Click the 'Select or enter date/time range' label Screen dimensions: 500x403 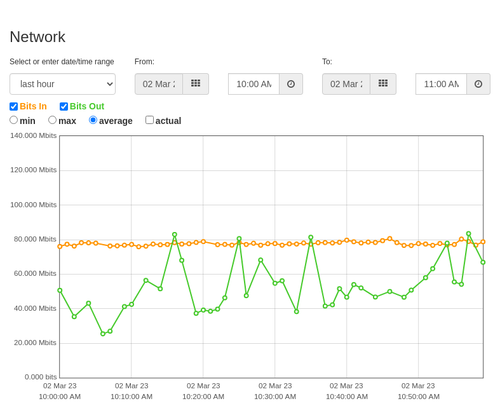(x=62, y=62)
